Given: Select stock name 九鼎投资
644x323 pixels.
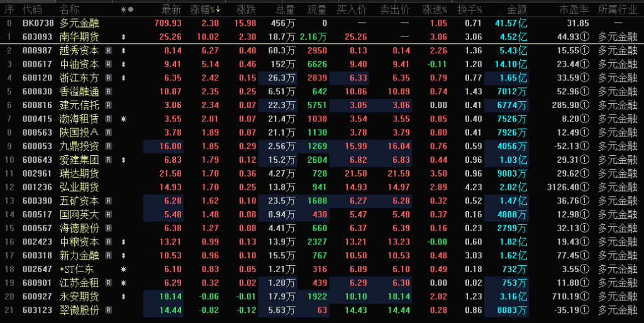Looking at the screenshot, I should pyautogui.click(x=79, y=146).
